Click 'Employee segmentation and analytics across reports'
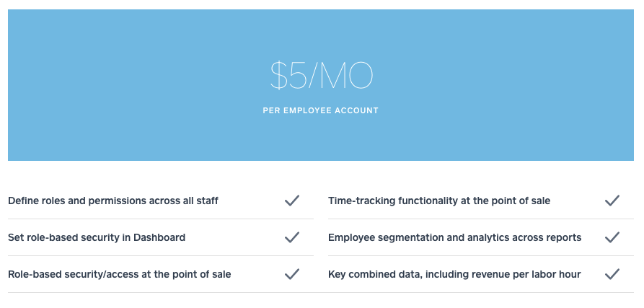Viewport: 644px width, 308px height. pyautogui.click(x=454, y=238)
